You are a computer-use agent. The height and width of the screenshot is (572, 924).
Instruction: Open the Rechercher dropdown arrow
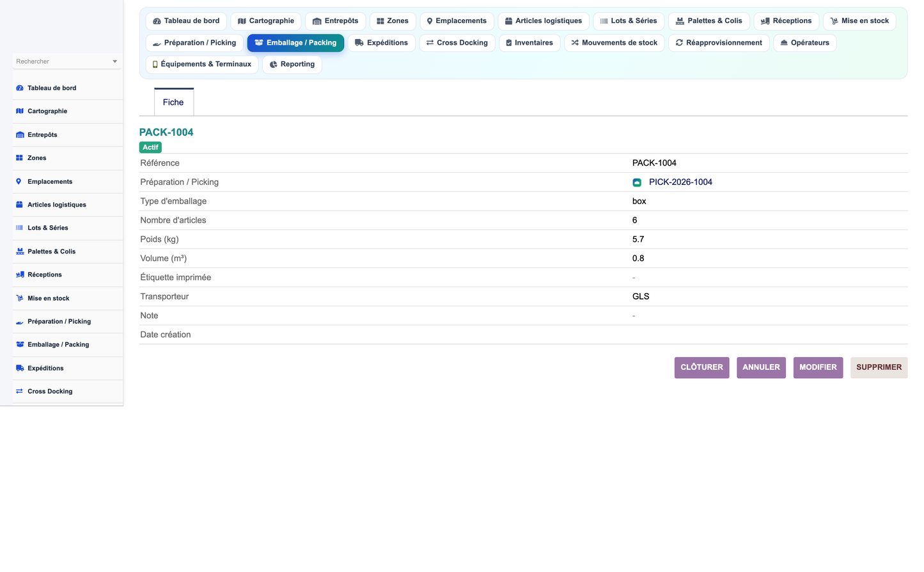click(x=115, y=62)
